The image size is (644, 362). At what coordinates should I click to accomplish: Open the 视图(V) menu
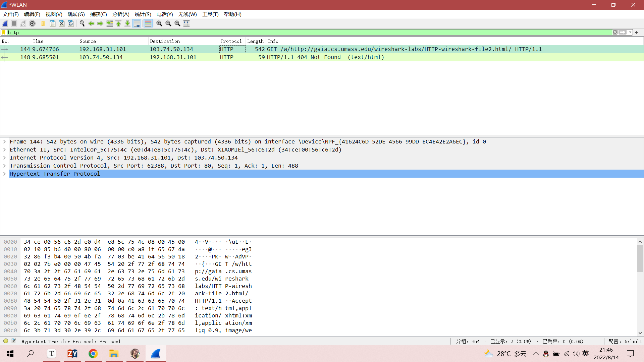(x=54, y=14)
